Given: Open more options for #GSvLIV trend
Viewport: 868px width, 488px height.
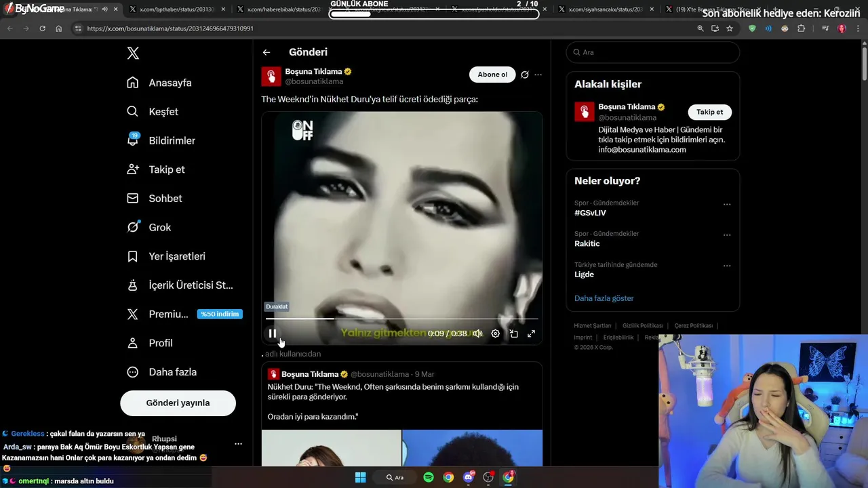Looking at the screenshot, I should [727, 204].
